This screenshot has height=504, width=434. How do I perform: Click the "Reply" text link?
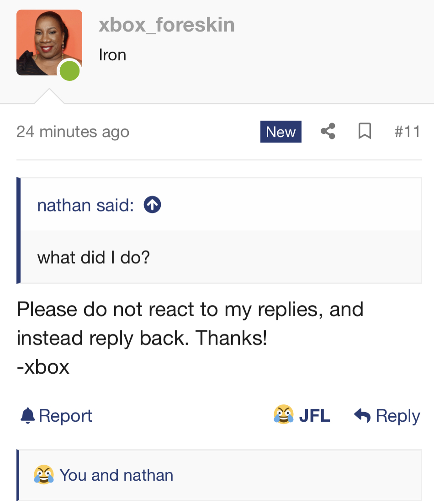click(x=397, y=416)
